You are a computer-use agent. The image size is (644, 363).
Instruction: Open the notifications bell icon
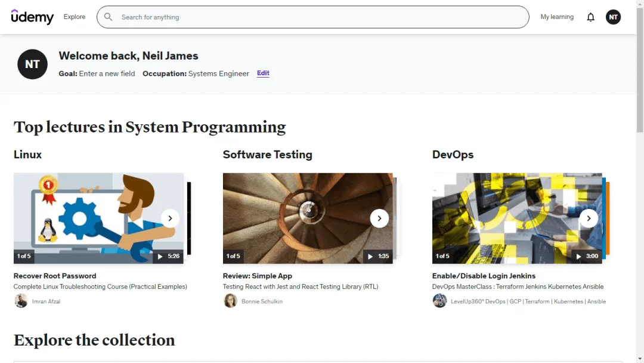(x=590, y=17)
